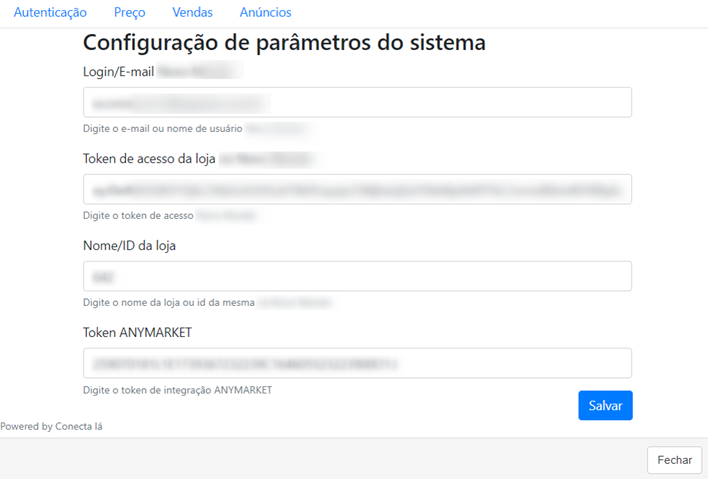This screenshot has width=708, height=479.
Task: Focus the Nome/ID da loja input
Action: [x=357, y=276]
